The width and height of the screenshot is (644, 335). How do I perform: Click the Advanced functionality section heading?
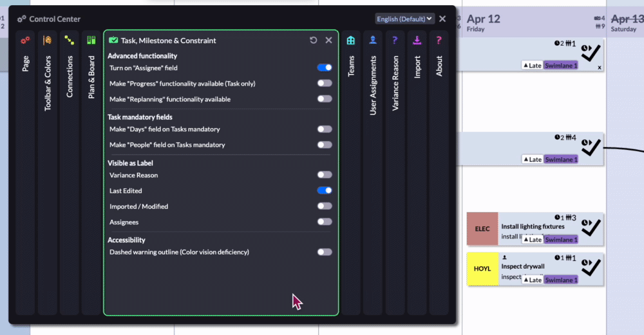pyautogui.click(x=142, y=56)
